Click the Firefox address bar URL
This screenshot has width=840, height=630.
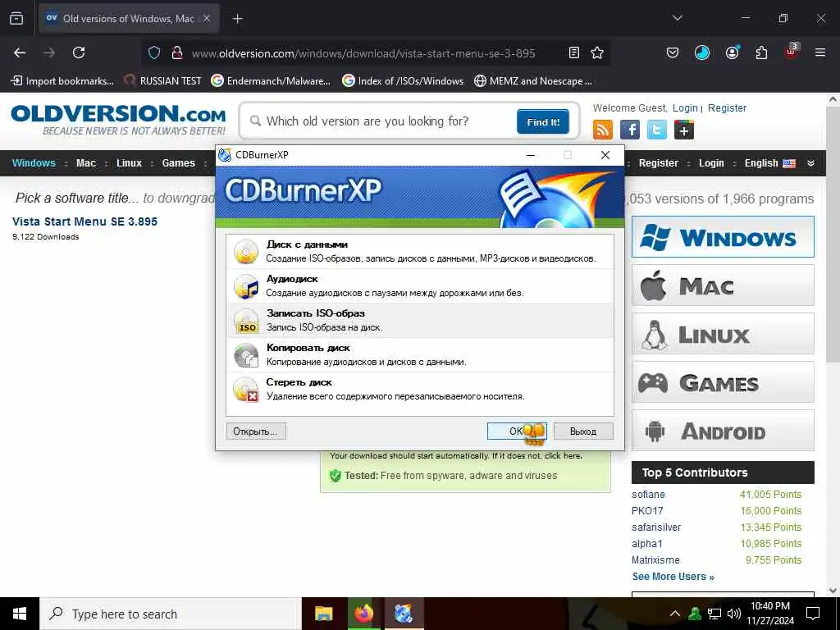(x=363, y=53)
